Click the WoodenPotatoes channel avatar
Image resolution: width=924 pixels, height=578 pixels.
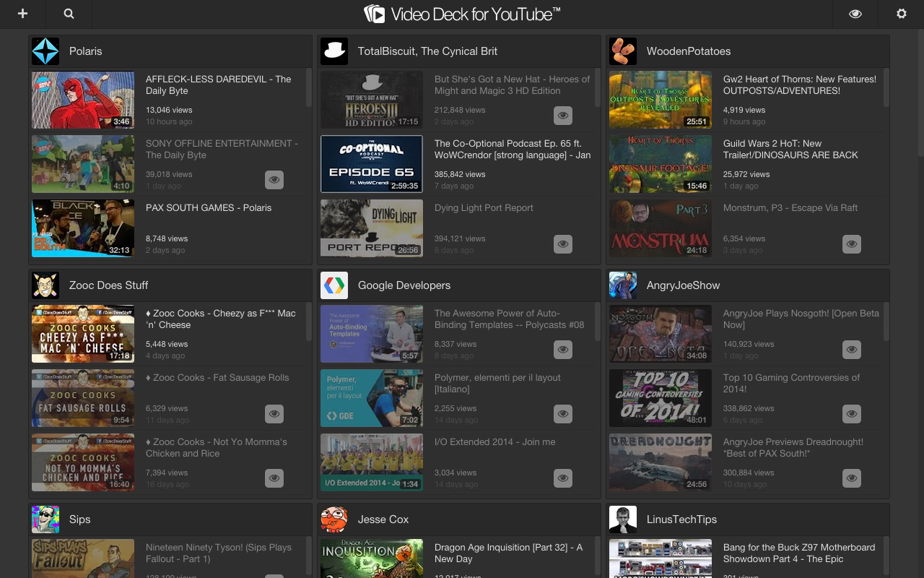623,51
